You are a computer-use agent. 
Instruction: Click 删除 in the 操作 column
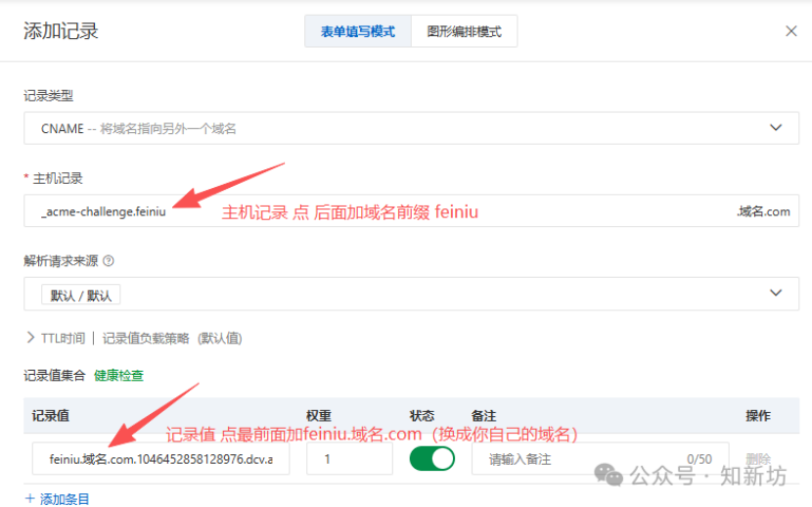758,459
